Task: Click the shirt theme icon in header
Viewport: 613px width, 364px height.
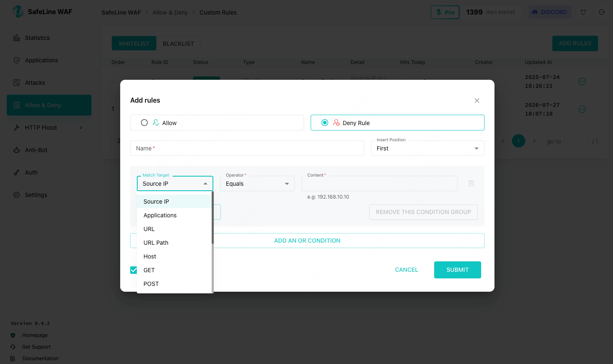Action: tap(583, 12)
